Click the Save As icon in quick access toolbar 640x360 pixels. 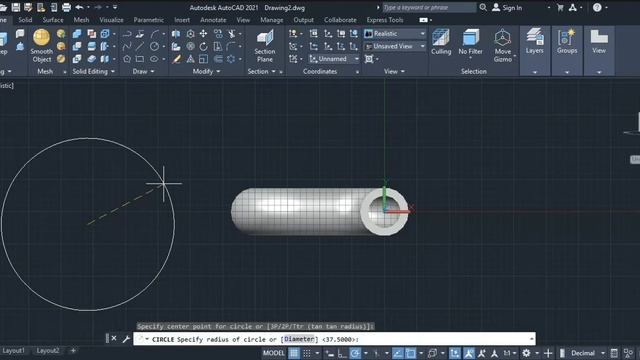tap(28, 7)
